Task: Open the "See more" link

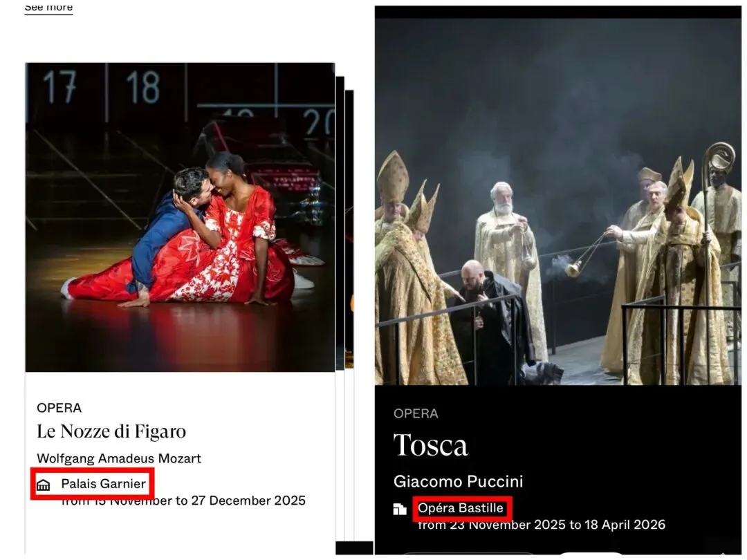Action: [x=48, y=7]
